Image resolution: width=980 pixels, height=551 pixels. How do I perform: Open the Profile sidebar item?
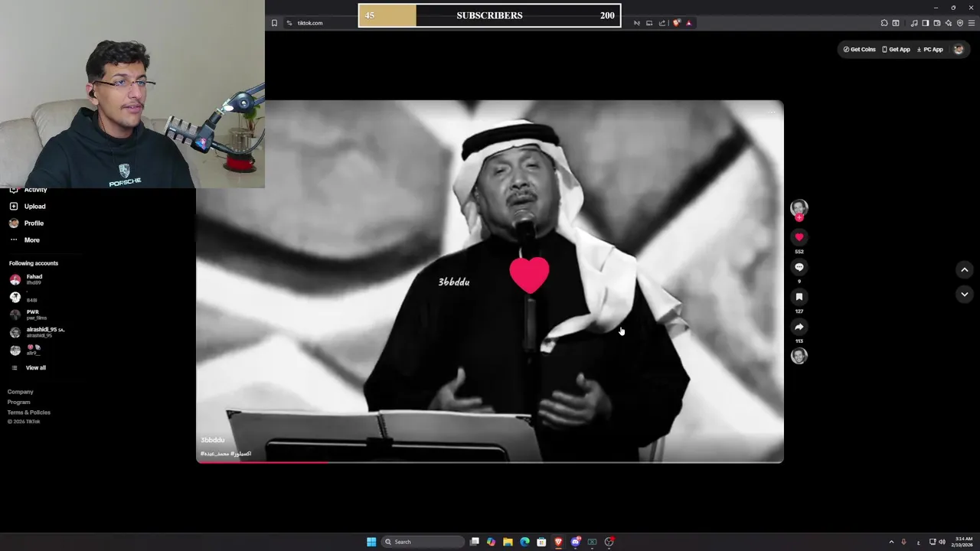(x=27, y=223)
